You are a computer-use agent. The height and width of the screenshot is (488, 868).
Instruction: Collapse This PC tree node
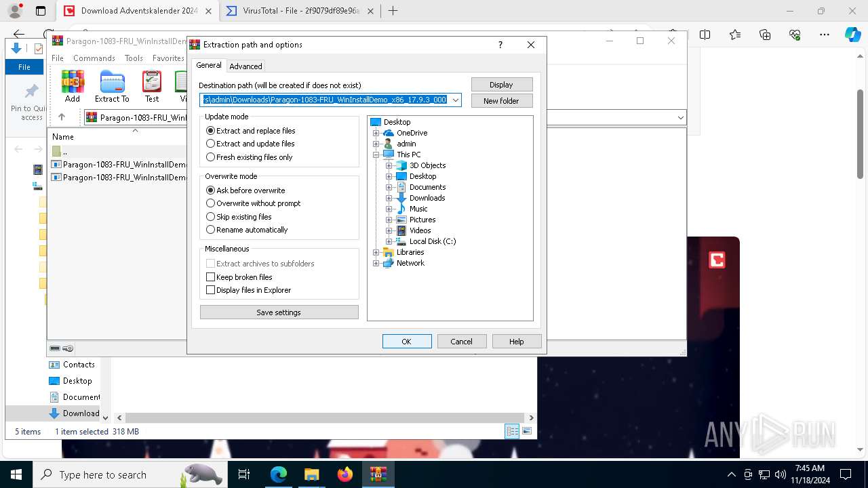pos(376,155)
